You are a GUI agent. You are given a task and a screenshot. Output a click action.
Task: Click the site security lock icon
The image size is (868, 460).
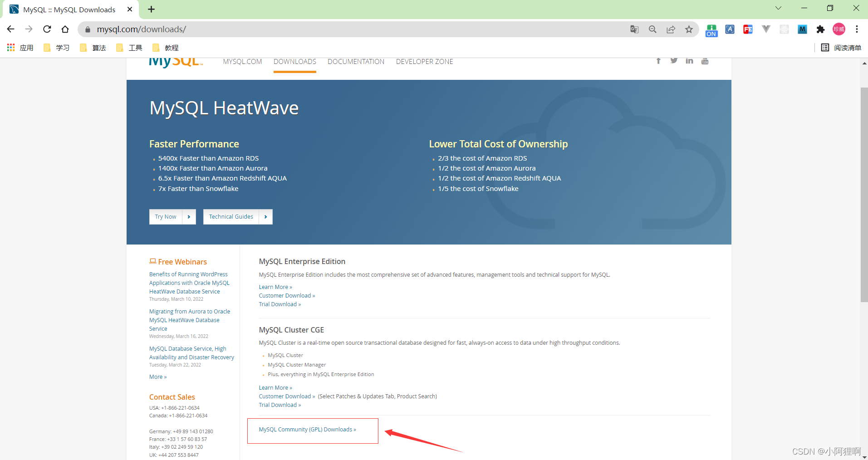pyautogui.click(x=88, y=29)
